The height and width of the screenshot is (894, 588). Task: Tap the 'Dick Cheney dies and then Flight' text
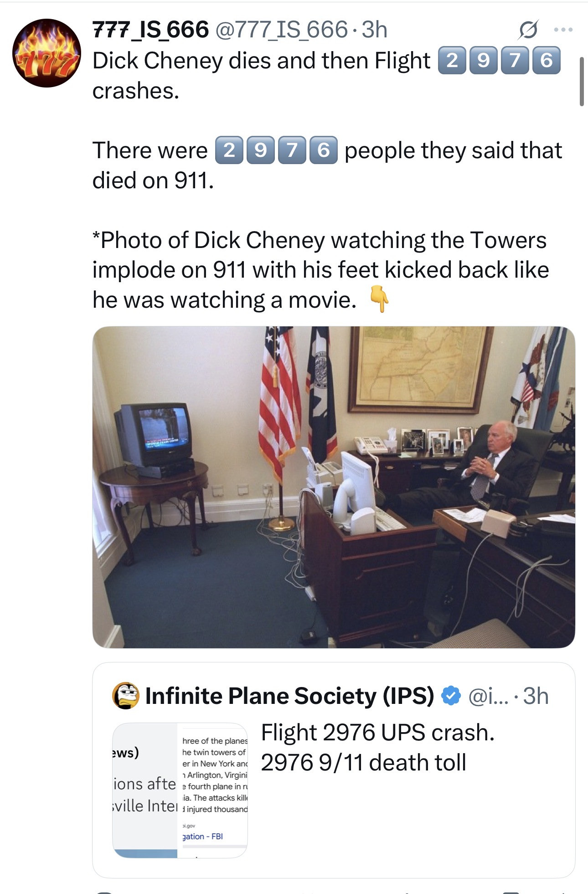261,61
